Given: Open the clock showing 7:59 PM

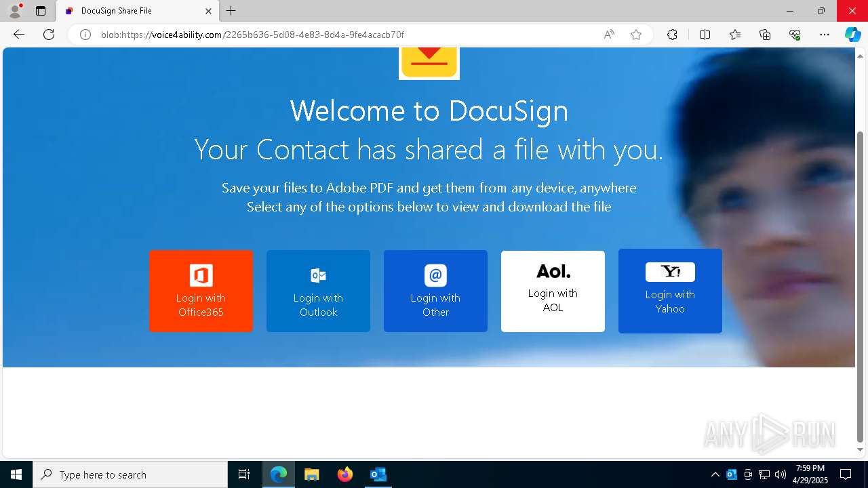Looking at the screenshot, I should 810,474.
